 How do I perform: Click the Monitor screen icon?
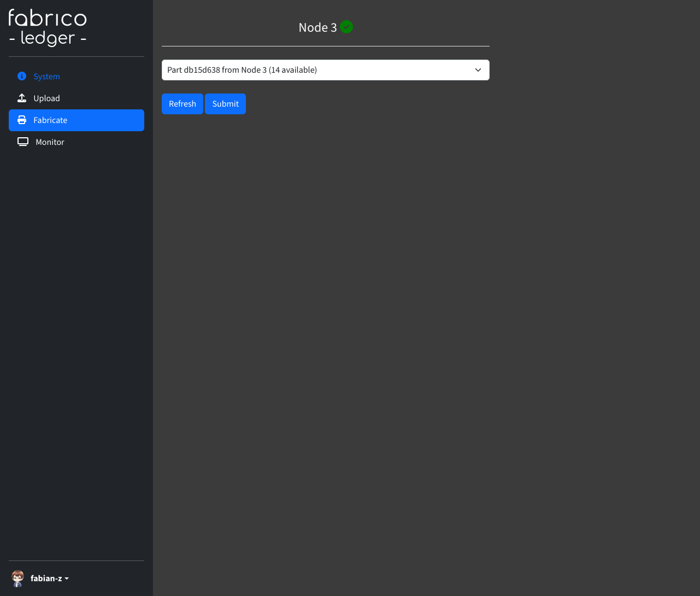click(23, 142)
